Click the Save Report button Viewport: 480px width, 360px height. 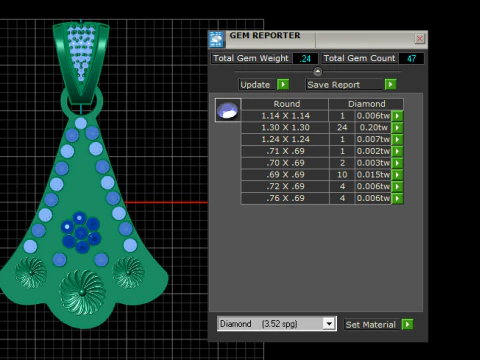pyautogui.click(x=344, y=85)
